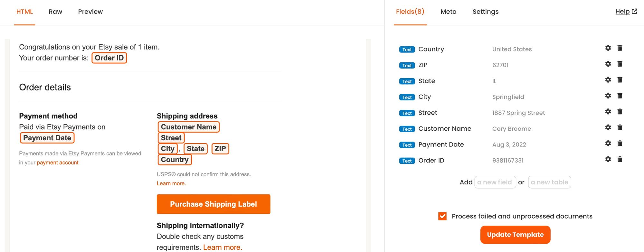Switch to the Preview tab
The height and width of the screenshot is (252, 644).
click(90, 12)
